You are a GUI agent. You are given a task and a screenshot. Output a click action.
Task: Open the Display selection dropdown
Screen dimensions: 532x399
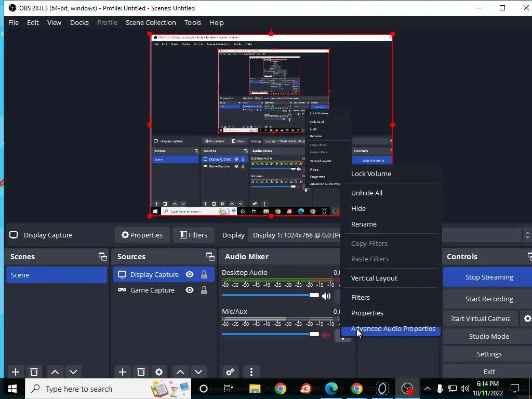(385, 235)
